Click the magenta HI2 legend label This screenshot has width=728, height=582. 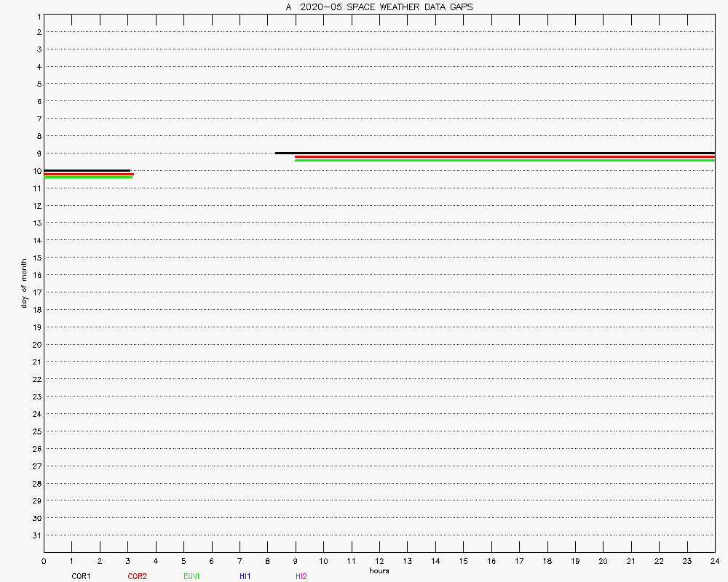tap(301, 576)
